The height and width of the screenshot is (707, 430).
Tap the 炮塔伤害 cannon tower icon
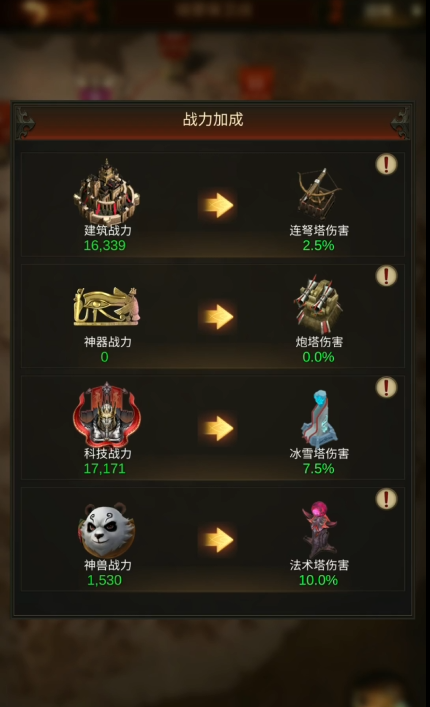pos(319,304)
